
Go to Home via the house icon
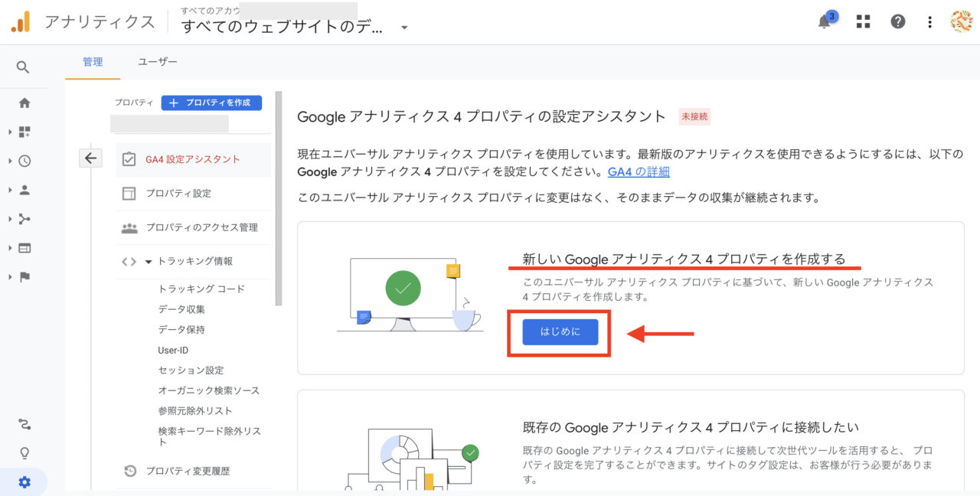(24, 103)
